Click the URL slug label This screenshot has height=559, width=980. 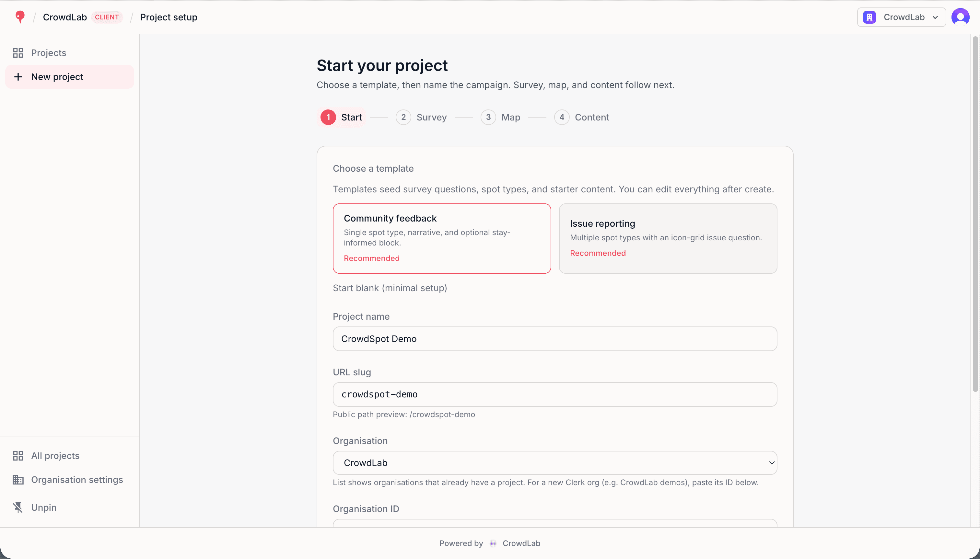352,372
